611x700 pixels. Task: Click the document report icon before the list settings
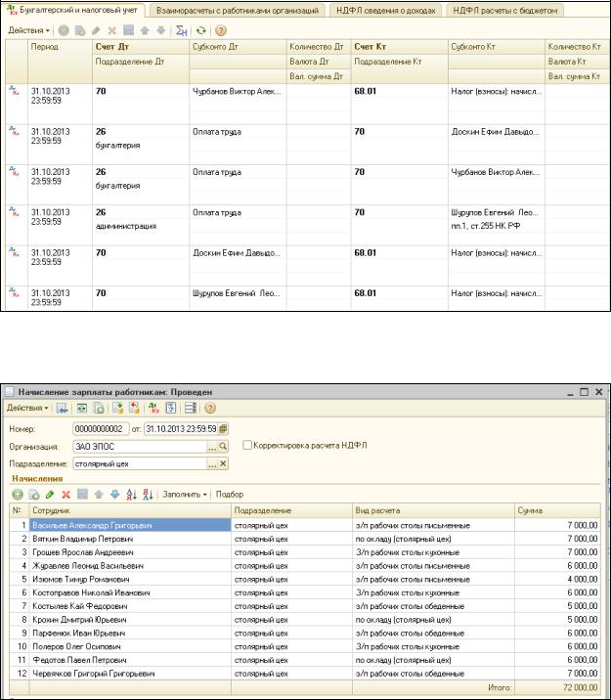[171, 408]
